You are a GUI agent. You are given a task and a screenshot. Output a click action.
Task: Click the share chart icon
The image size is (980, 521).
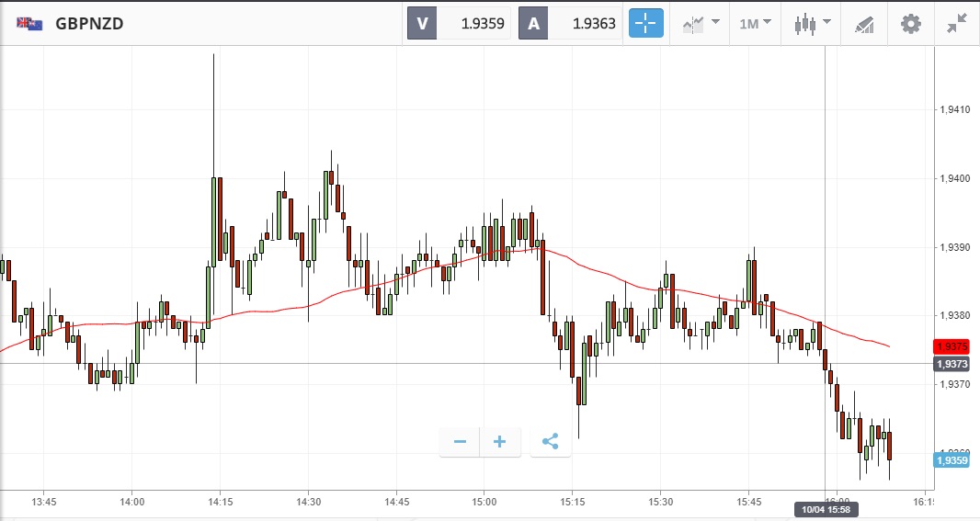click(x=550, y=442)
